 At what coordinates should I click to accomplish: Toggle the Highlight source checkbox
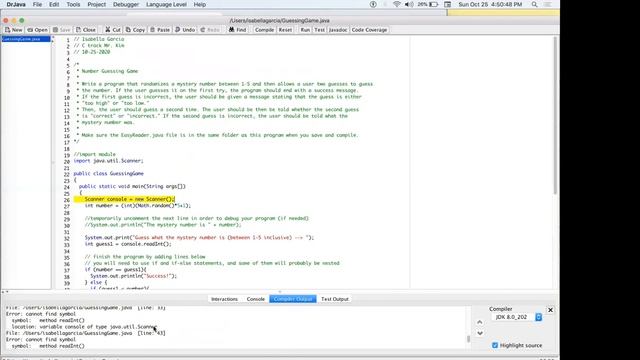pyautogui.click(x=495, y=345)
